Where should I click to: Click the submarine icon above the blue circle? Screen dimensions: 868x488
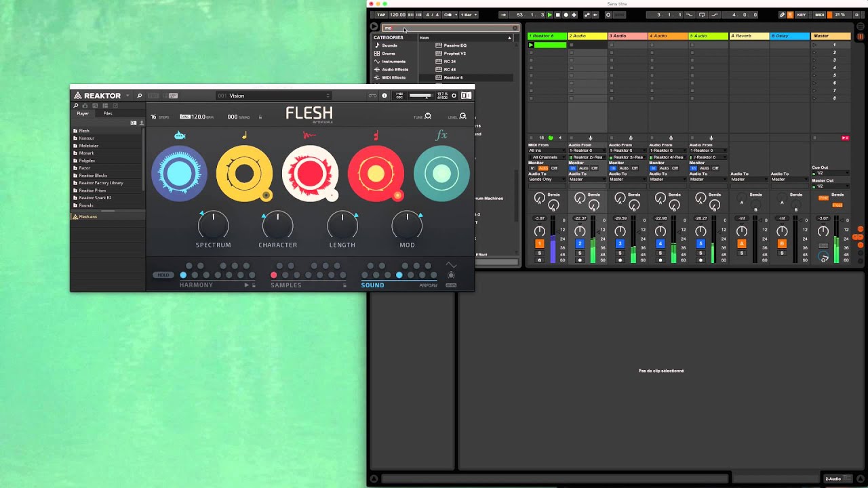tap(180, 136)
